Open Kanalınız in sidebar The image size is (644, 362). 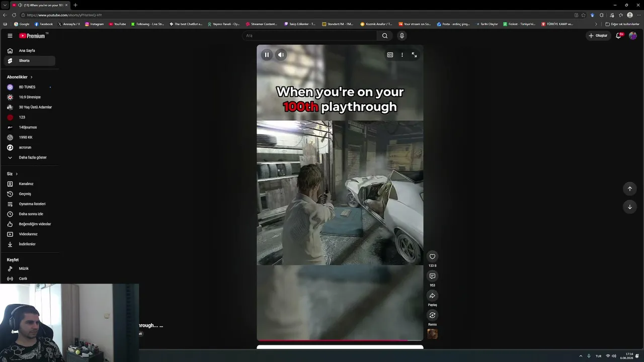coord(30,184)
